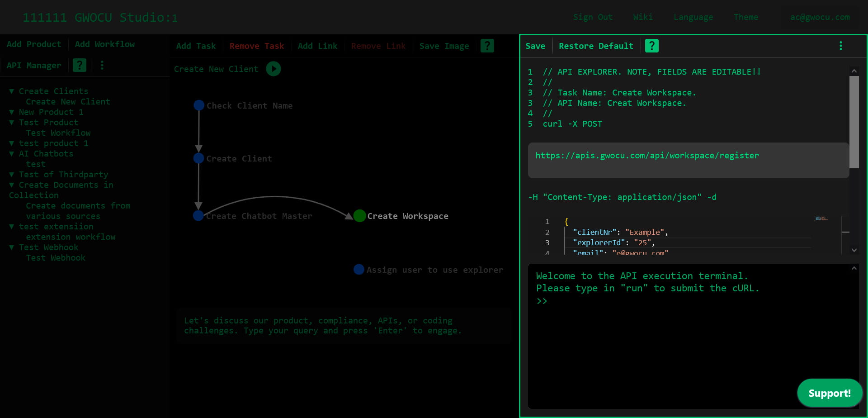The width and height of the screenshot is (868, 418).
Task: Click the ac@gwocu.com account label
Action: click(820, 17)
